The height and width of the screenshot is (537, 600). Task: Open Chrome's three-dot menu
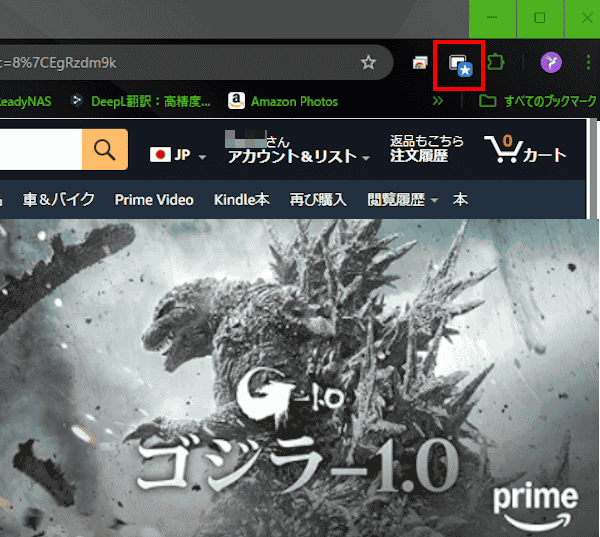pos(588,62)
